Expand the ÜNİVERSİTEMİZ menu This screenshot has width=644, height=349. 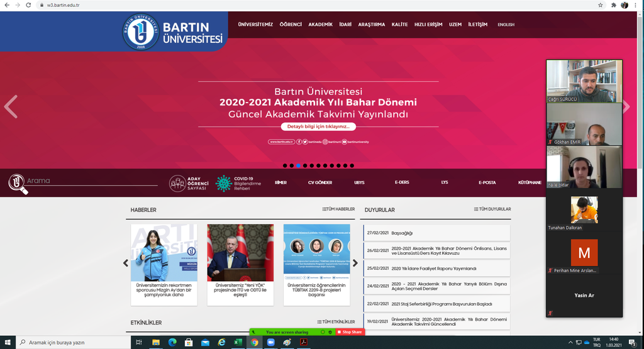coord(255,25)
